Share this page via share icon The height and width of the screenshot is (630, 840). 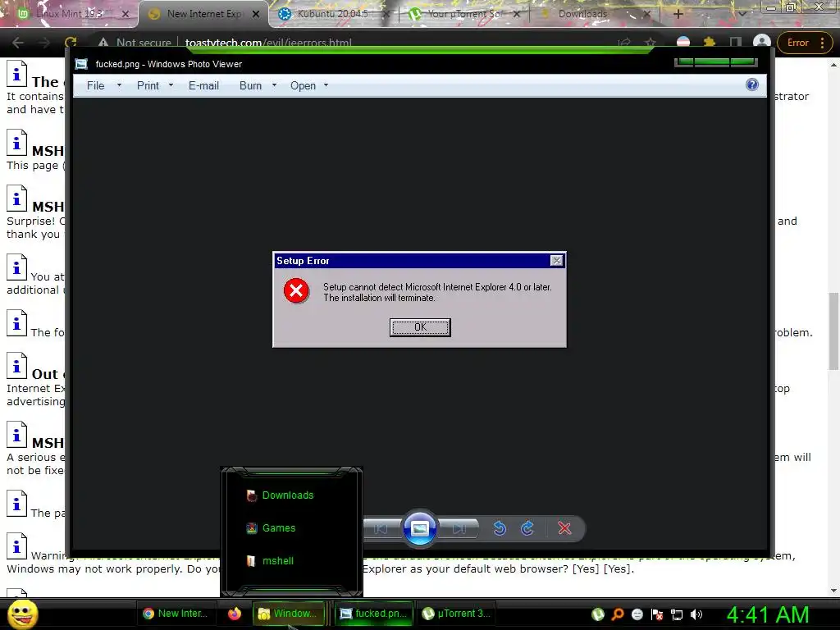click(624, 43)
